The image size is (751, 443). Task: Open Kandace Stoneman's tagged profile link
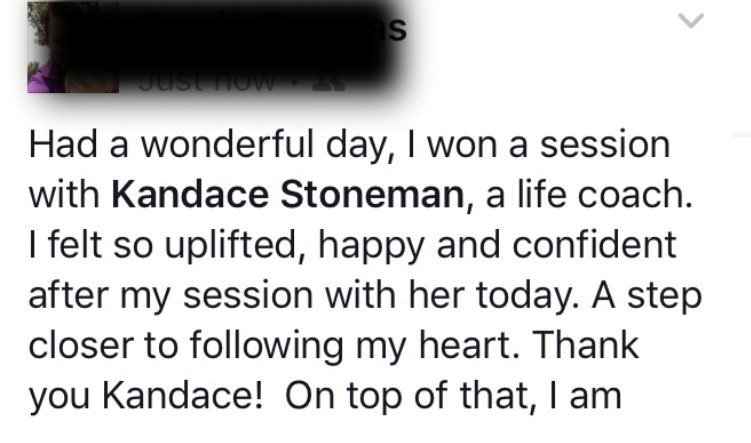[x=287, y=194]
